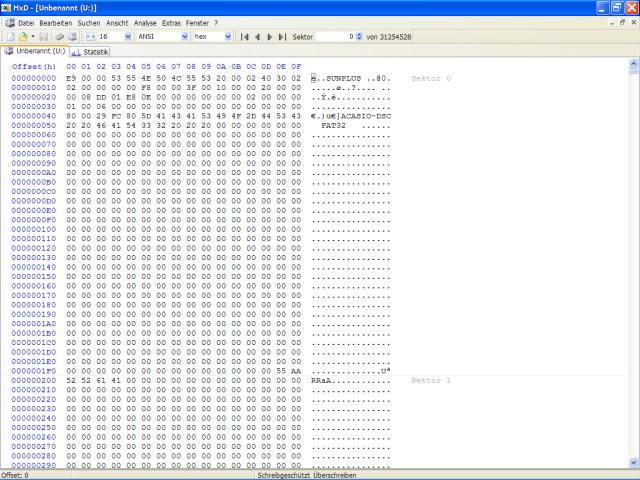Click the open file folder icon

pyautogui.click(x=23, y=37)
